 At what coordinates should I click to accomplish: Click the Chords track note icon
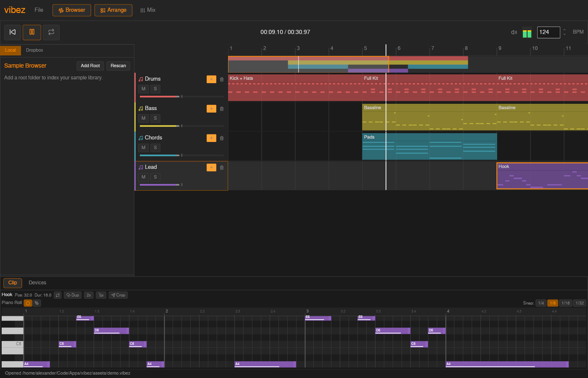pos(141,138)
